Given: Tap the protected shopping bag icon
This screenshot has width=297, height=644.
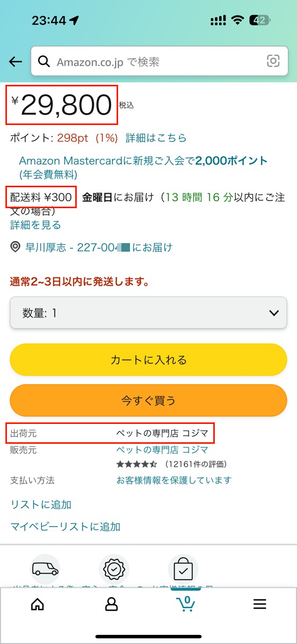Looking at the screenshot, I should pos(183,568).
